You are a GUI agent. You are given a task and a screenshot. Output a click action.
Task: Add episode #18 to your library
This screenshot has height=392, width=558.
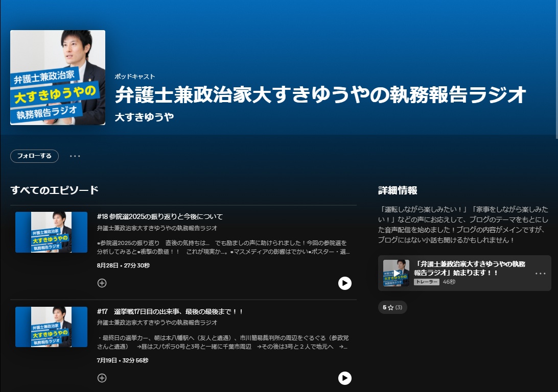(x=102, y=283)
